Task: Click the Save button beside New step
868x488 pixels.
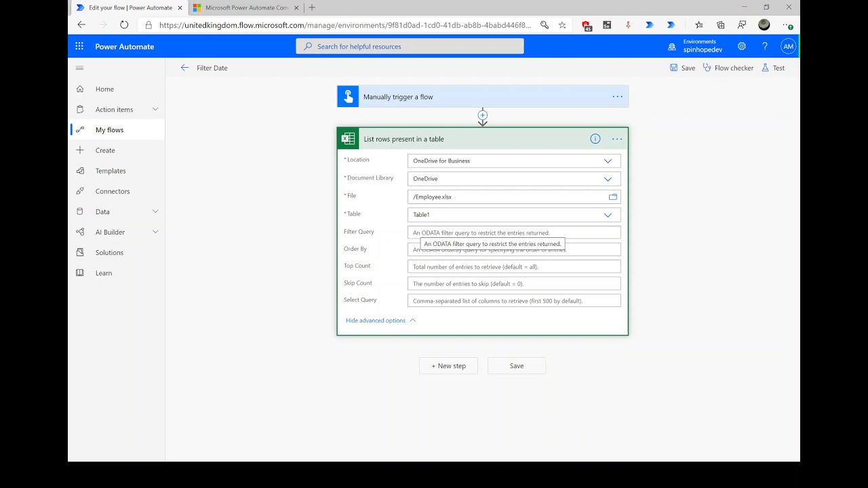Action: coord(517,366)
